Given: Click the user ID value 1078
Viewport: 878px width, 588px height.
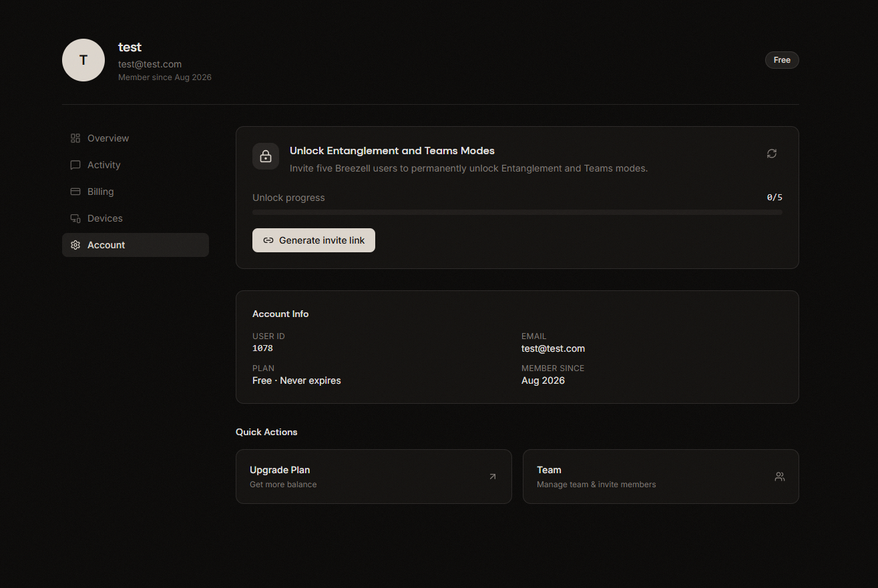Looking at the screenshot, I should pos(262,348).
